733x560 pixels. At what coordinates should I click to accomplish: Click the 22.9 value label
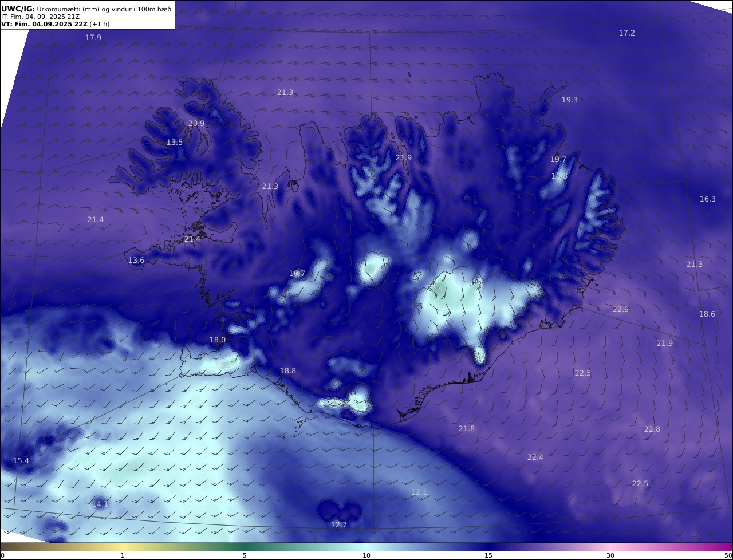[x=621, y=310]
